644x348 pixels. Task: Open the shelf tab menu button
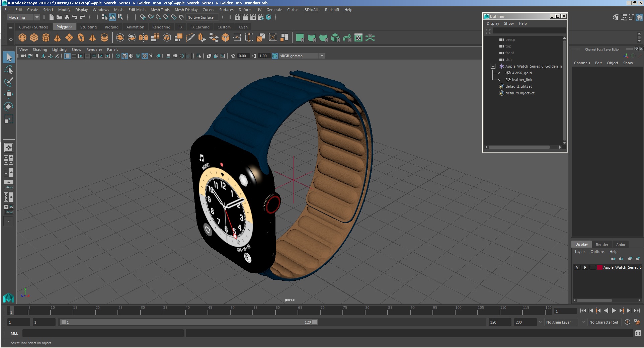click(11, 27)
